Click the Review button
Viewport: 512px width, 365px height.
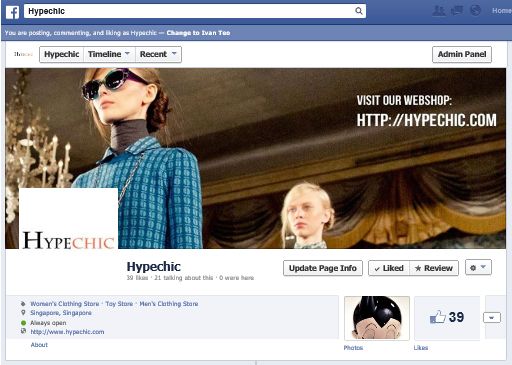pos(434,268)
